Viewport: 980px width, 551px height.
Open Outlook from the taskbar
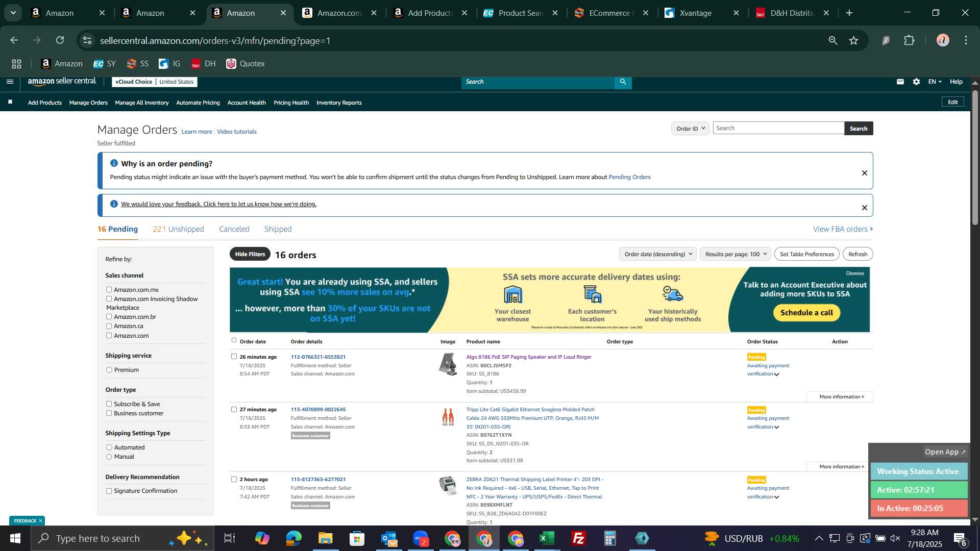pos(388,538)
